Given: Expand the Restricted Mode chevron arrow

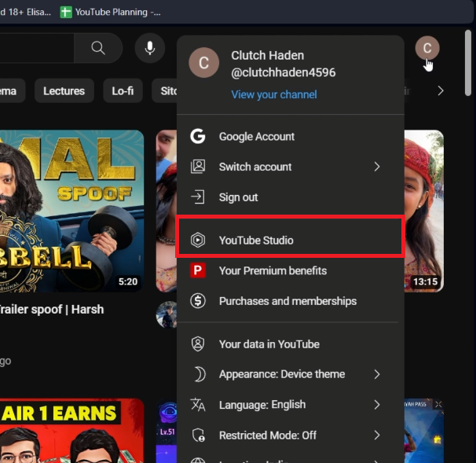Looking at the screenshot, I should click(377, 435).
